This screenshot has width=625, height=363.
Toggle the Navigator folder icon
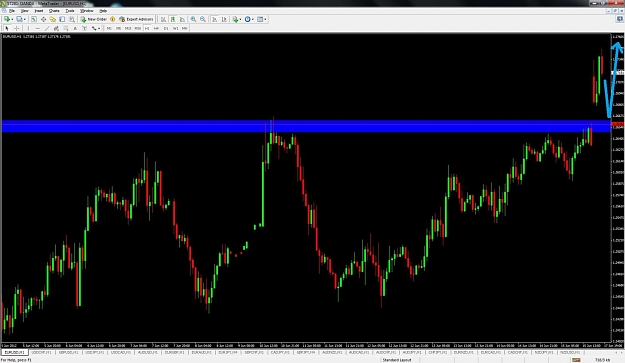[53, 19]
